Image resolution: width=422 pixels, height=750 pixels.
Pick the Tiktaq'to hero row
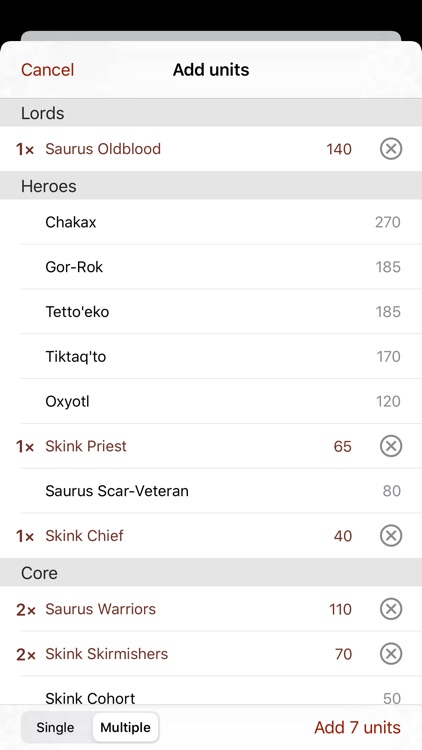[211, 356]
